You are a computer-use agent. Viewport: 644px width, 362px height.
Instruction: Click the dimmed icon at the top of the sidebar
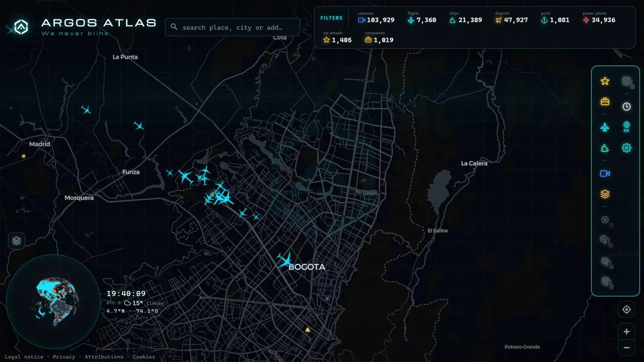click(x=627, y=82)
